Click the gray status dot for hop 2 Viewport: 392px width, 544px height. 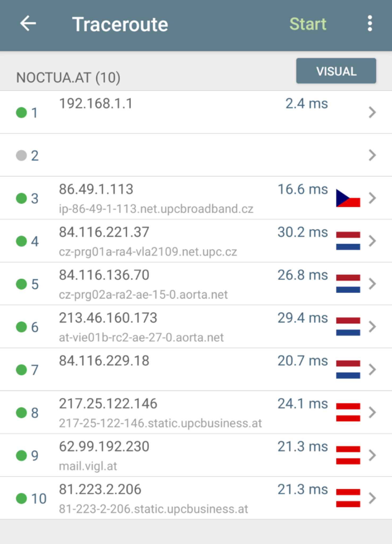pos(21,155)
